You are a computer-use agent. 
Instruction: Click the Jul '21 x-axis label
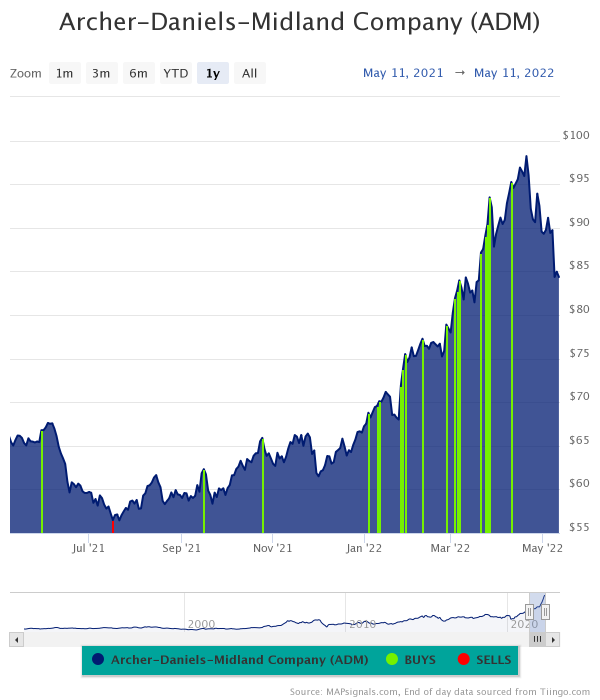pos(88,548)
